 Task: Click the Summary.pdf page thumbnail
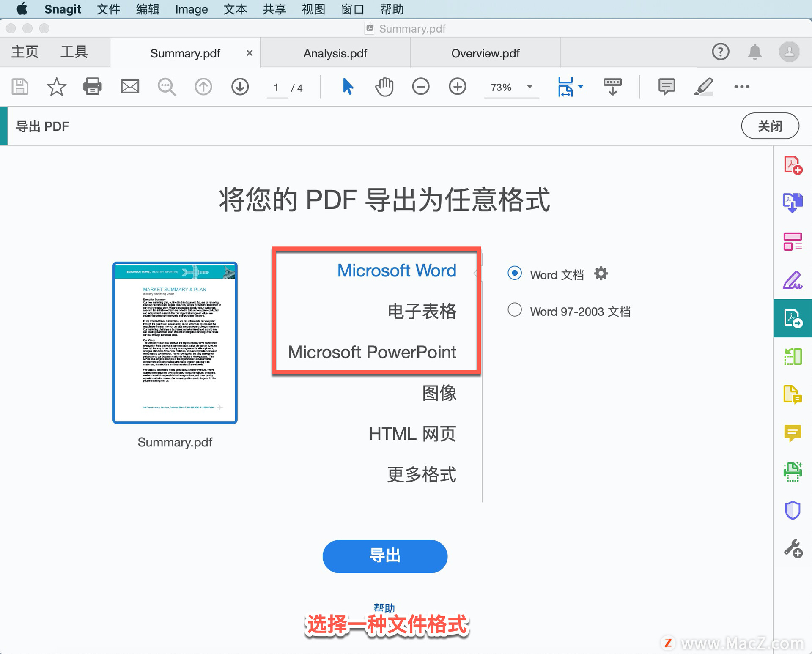click(x=175, y=342)
